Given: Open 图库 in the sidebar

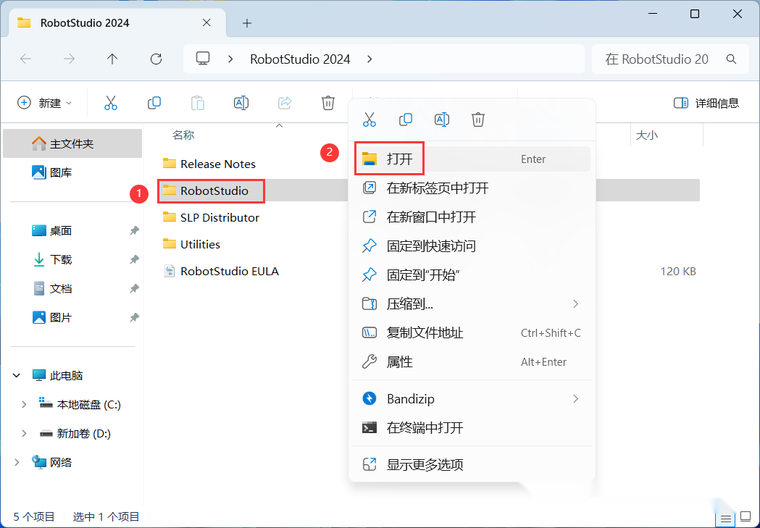Looking at the screenshot, I should (73, 172).
